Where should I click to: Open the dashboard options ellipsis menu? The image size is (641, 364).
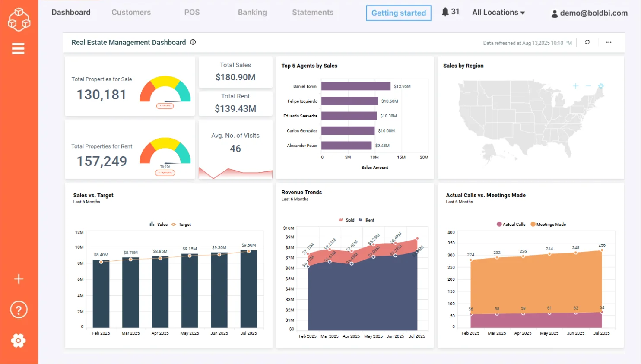point(609,42)
